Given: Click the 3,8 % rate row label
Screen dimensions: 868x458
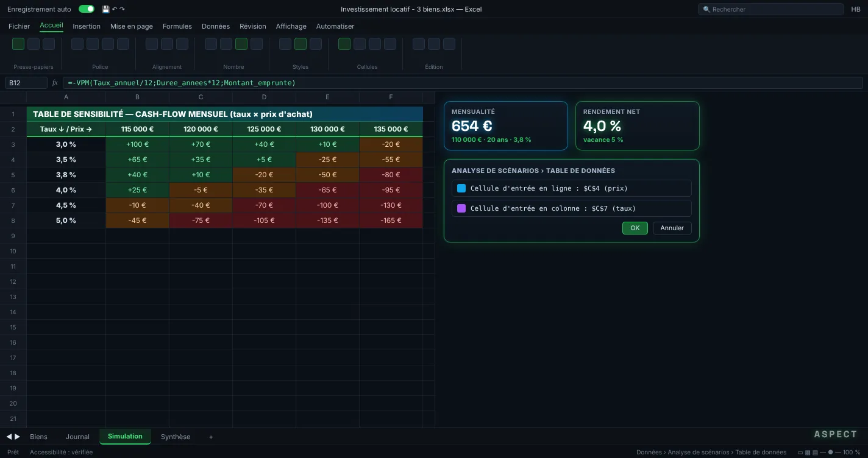Looking at the screenshot, I should coord(66,175).
